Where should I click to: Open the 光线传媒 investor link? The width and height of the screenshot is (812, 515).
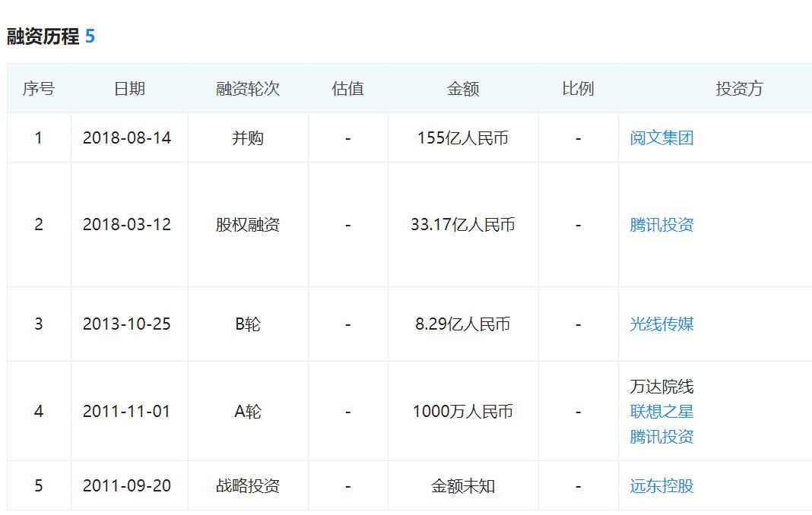point(661,324)
